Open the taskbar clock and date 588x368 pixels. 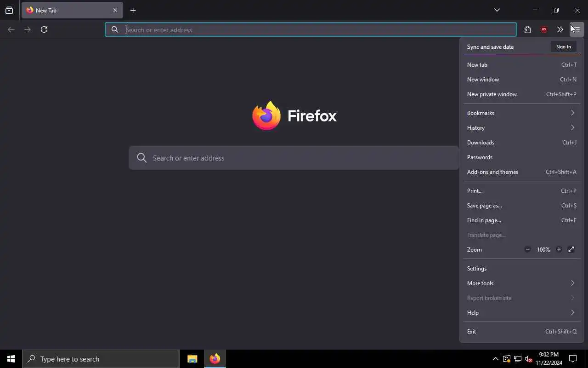click(548, 359)
